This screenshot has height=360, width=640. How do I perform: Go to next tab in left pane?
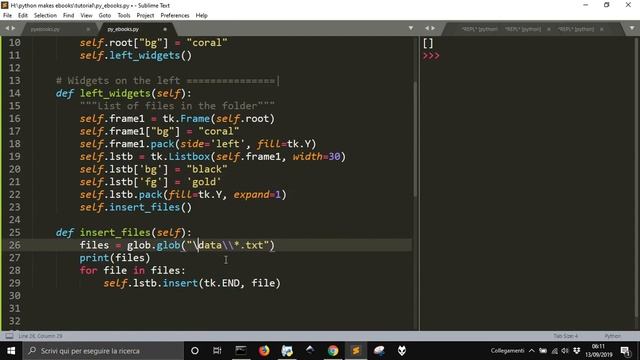click(x=13, y=28)
